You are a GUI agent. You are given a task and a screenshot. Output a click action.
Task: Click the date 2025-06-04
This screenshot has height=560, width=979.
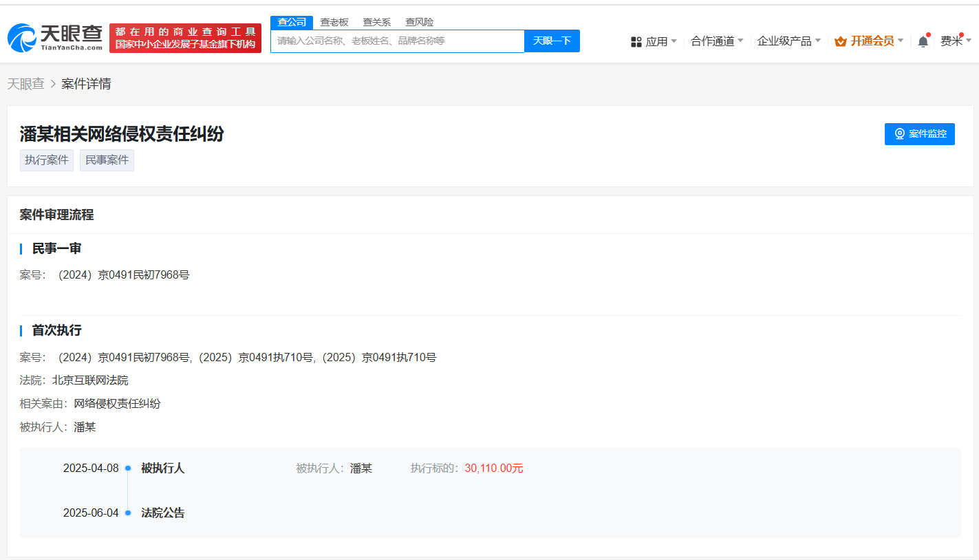pos(91,513)
